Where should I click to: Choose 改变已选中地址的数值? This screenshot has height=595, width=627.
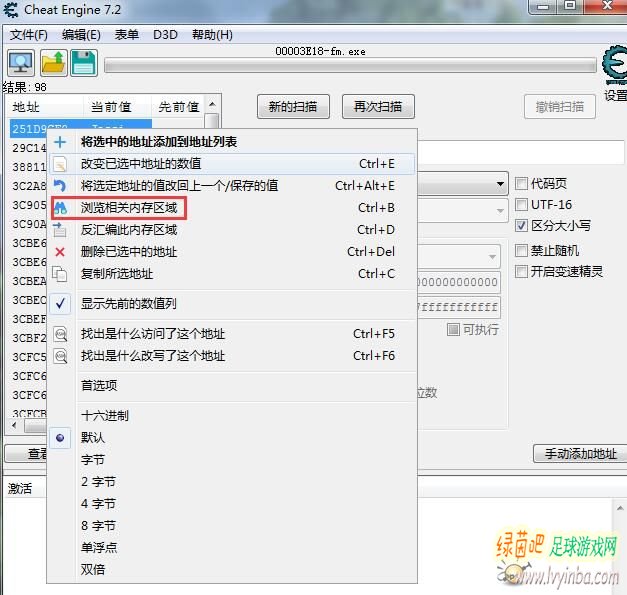pos(232,164)
